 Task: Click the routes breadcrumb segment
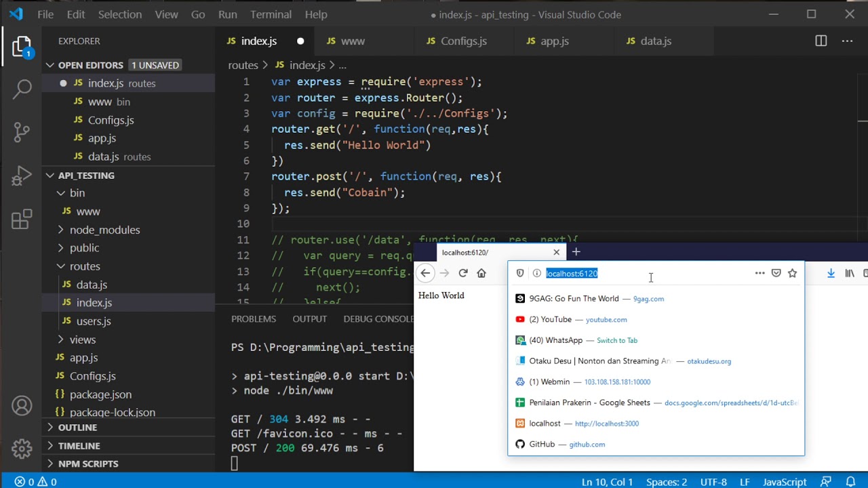243,65
